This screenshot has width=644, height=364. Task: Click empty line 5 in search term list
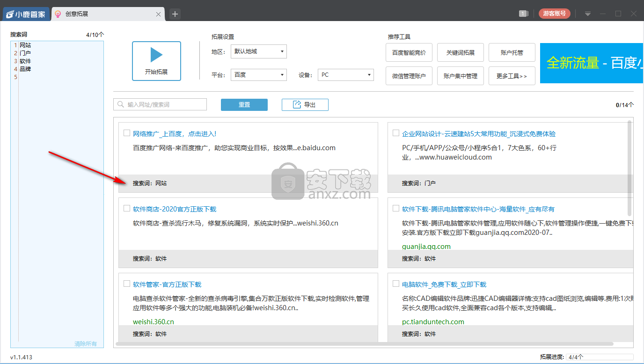pyautogui.click(x=61, y=77)
